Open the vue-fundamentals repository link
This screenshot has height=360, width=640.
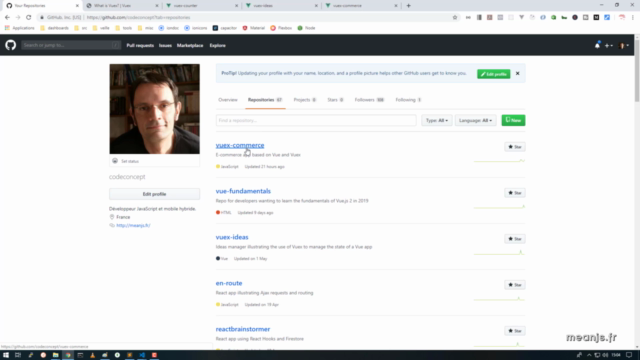pos(243,191)
